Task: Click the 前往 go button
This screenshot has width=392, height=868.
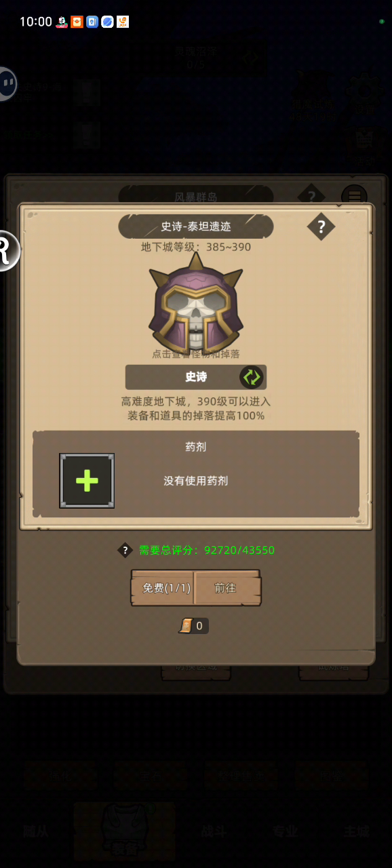Action: [x=227, y=588]
